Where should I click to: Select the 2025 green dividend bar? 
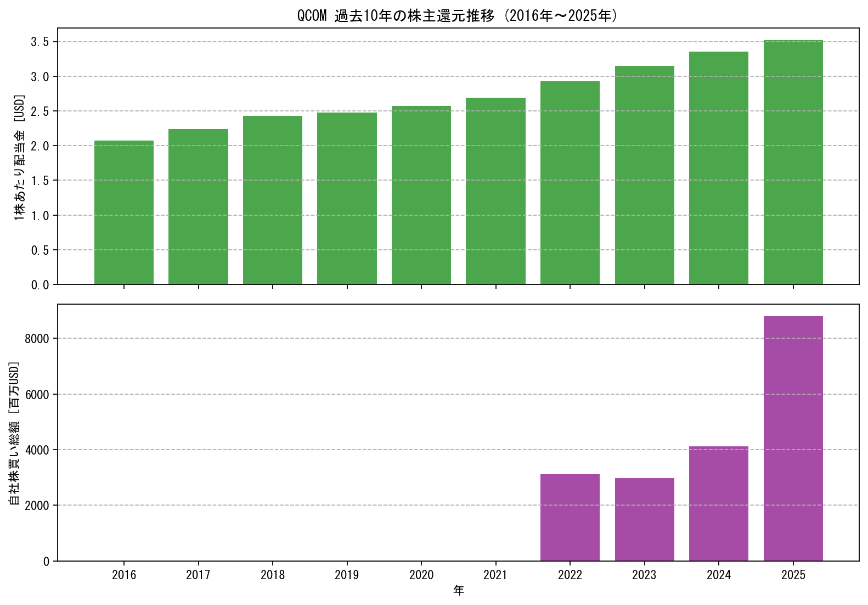click(793, 162)
